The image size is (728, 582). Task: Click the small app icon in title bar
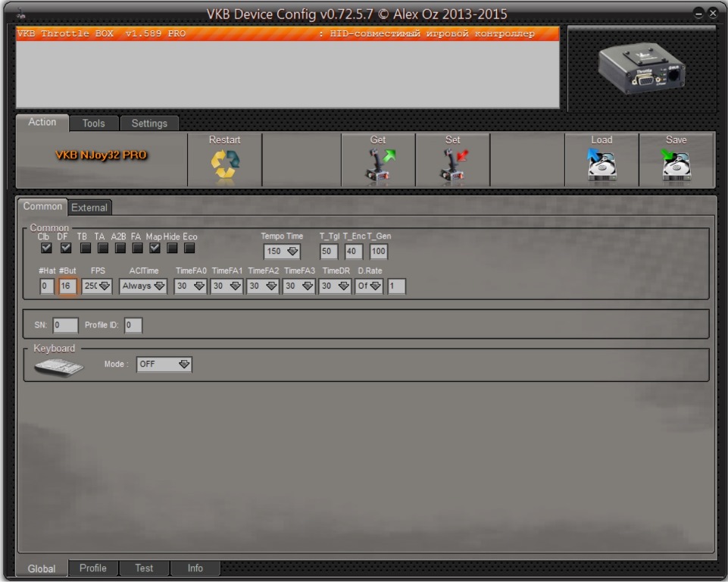[21, 15]
